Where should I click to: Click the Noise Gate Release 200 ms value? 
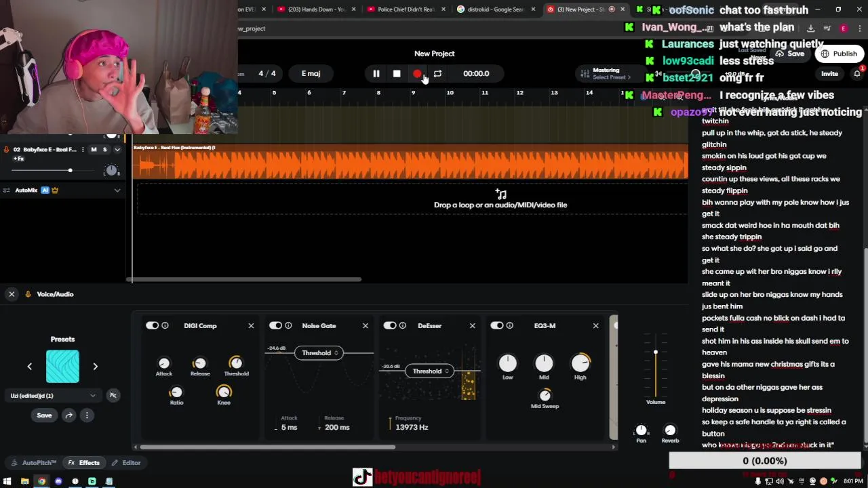pyautogui.click(x=337, y=427)
